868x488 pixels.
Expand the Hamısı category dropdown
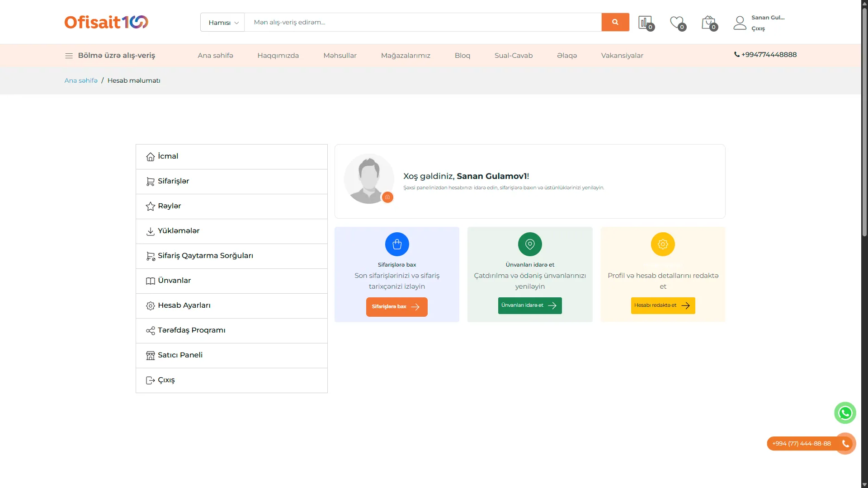(222, 22)
